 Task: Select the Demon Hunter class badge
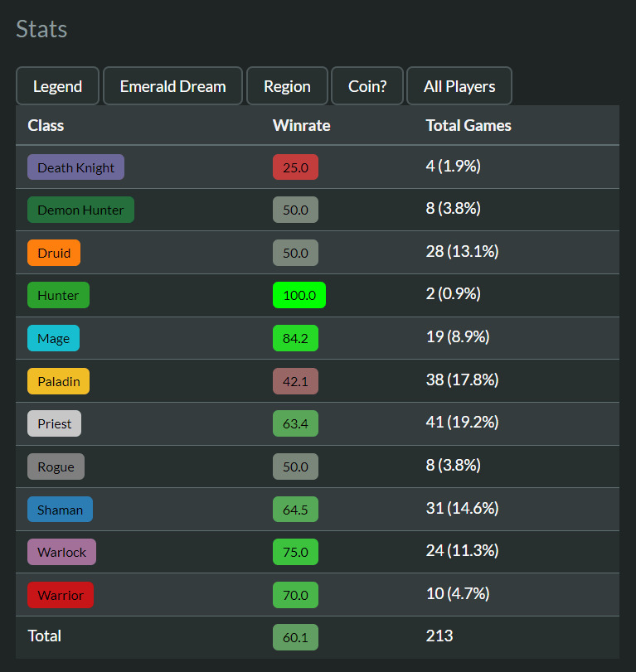click(x=80, y=210)
